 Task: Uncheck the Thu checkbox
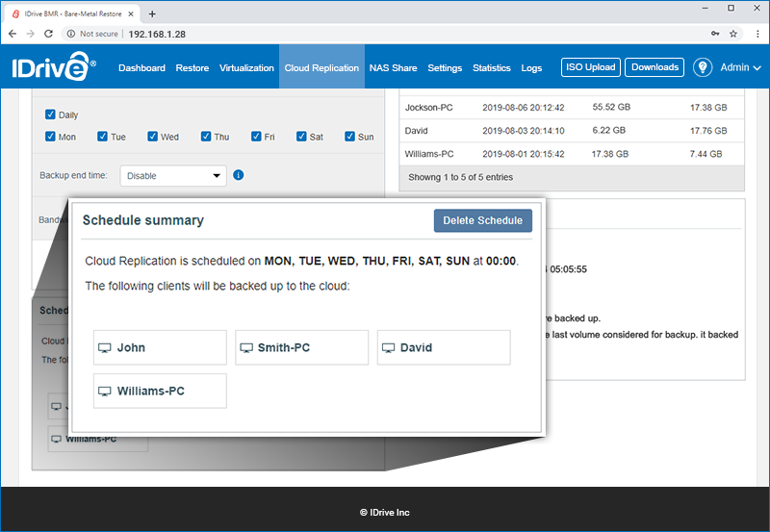pyautogui.click(x=206, y=136)
